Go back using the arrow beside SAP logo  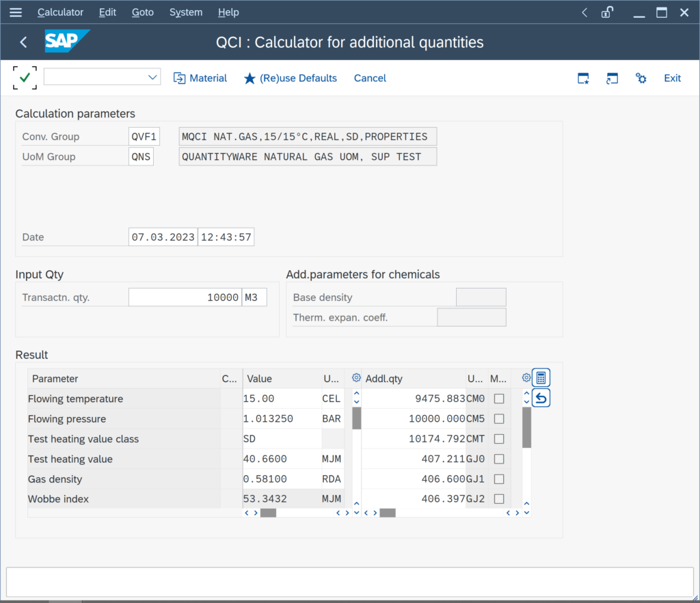tap(24, 42)
